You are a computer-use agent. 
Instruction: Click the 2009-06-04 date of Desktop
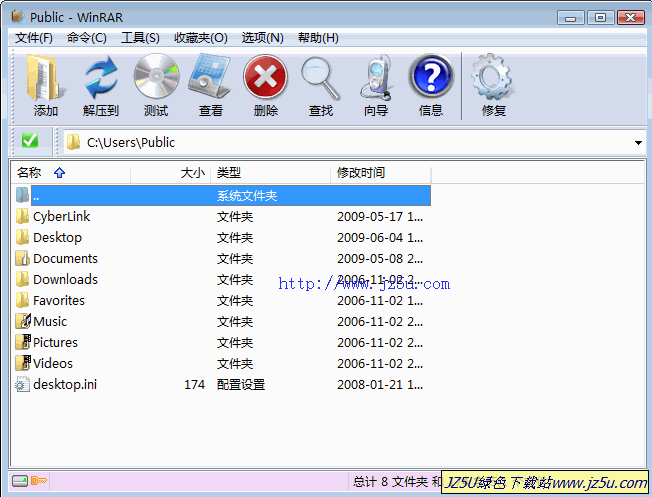380,237
